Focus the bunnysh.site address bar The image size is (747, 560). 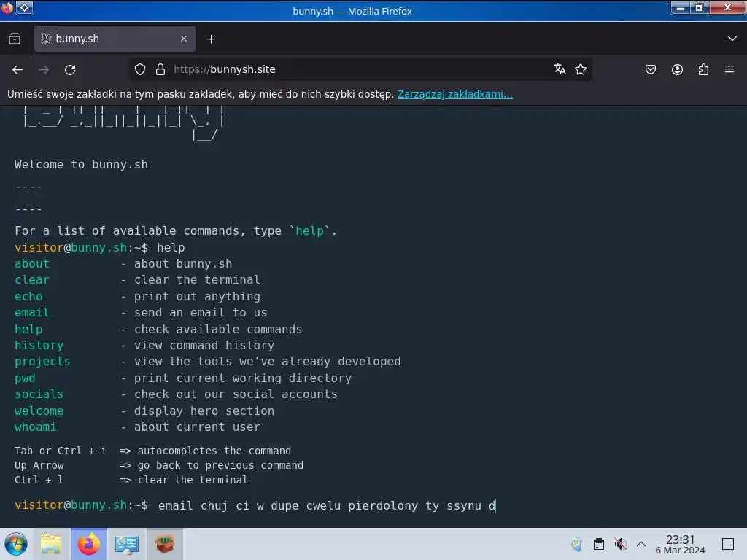[360, 69]
